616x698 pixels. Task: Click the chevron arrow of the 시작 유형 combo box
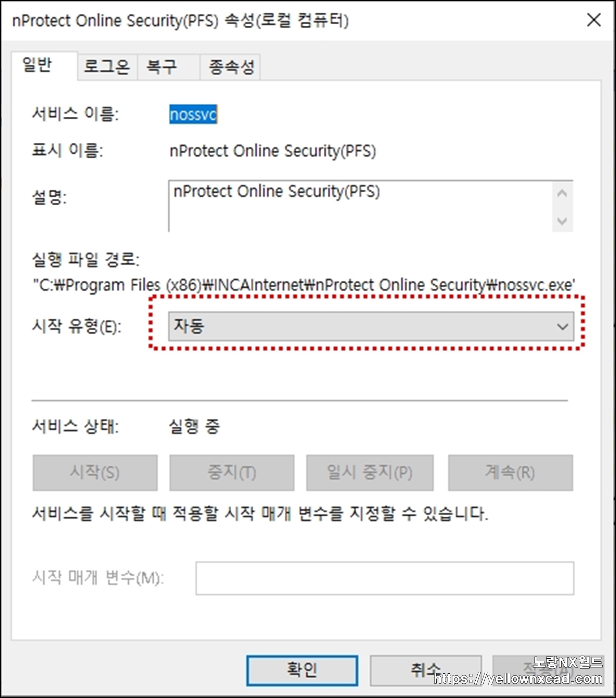click(x=562, y=327)
